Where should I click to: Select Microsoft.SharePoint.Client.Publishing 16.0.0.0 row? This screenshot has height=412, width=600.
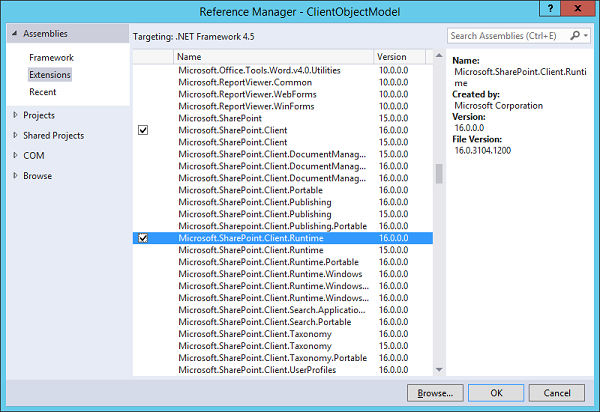(283, 202)
